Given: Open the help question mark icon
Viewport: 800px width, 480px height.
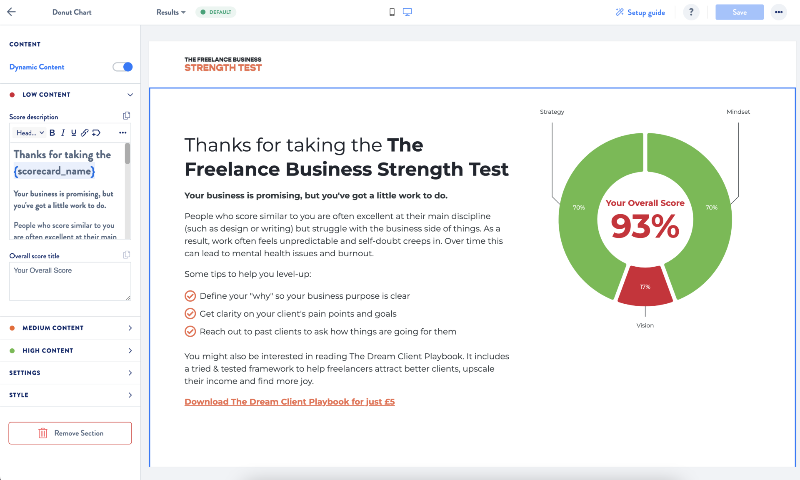Looking at the screenshot, I should coord(691,12).
